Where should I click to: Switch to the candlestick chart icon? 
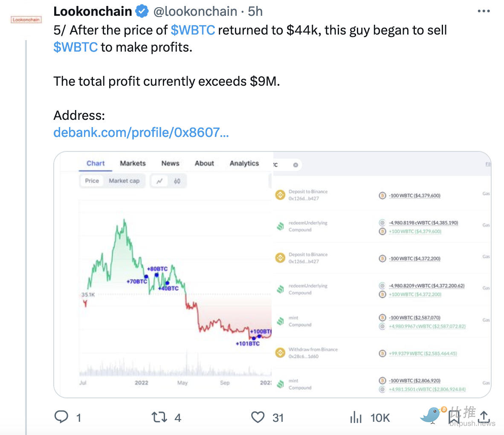(x=177, y=181)
